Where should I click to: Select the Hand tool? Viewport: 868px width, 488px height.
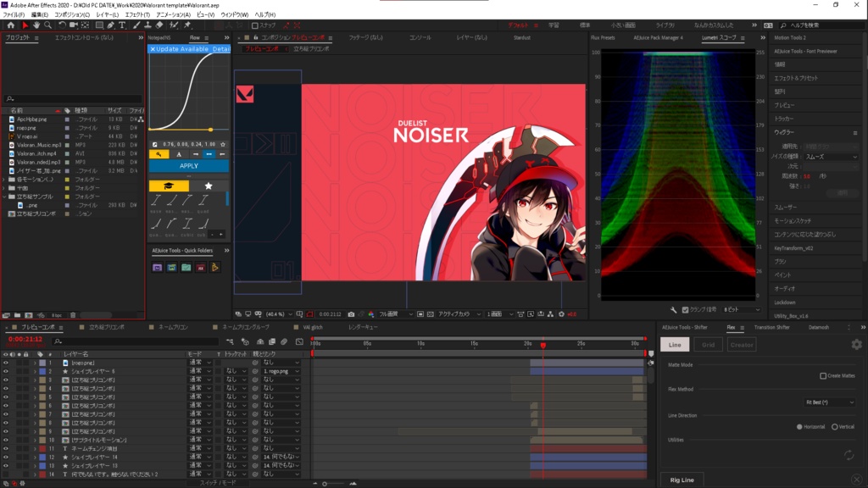[36, 25]
